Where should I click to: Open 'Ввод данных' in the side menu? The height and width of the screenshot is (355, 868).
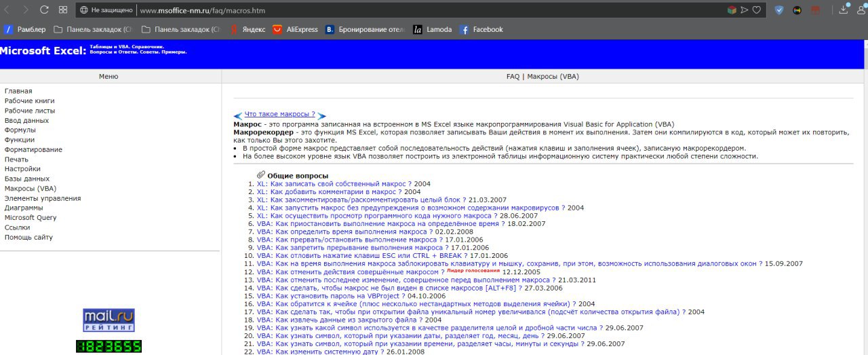pyautogui.click(x=26, y=120)
